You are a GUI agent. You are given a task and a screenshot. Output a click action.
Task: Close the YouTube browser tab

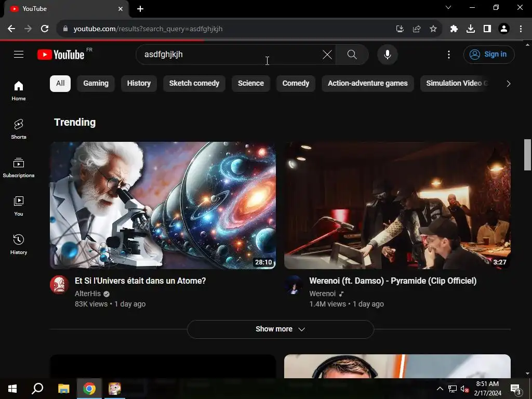click(x=121, y=9)
